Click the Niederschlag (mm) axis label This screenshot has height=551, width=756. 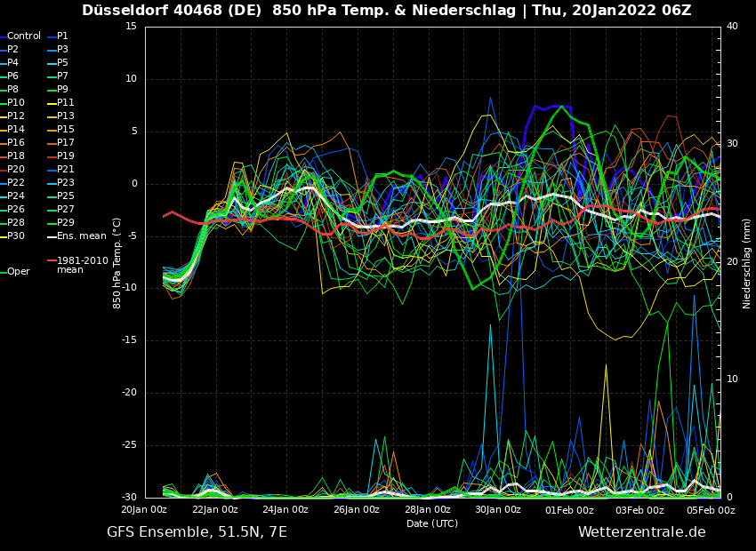coord(747,263)
